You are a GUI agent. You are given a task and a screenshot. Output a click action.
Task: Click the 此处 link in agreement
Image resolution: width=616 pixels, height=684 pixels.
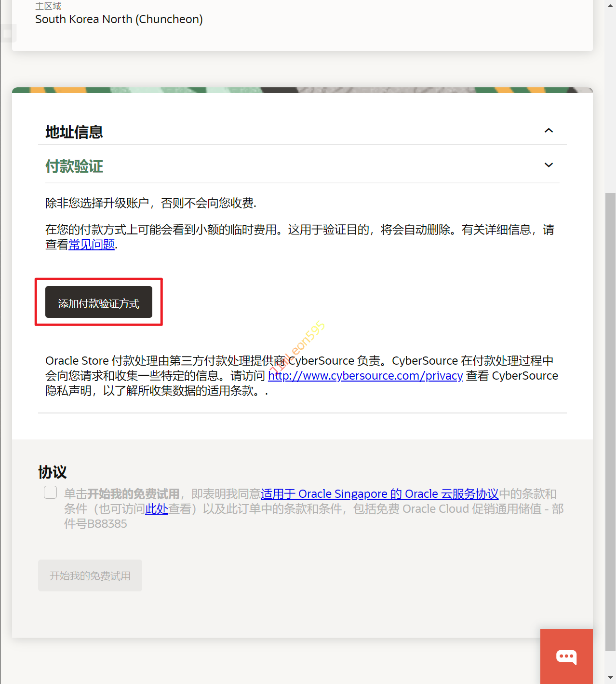coord(157,509)
